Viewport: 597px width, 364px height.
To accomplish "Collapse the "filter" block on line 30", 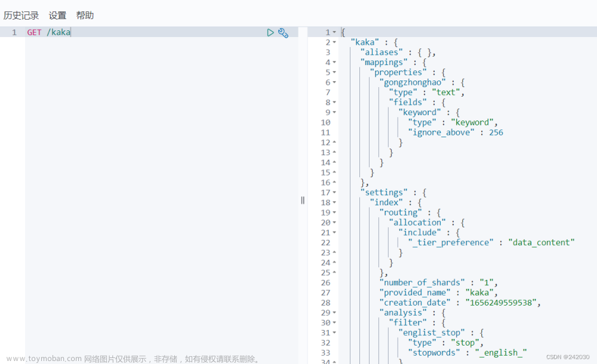I will pos(334,322).
